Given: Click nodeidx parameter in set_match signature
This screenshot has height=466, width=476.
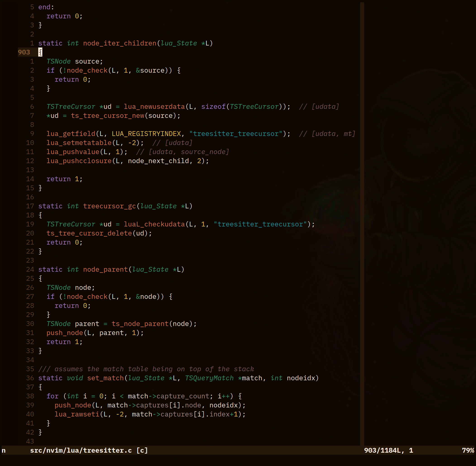Looking at the screenshot, I should click(x=301, y=378).
